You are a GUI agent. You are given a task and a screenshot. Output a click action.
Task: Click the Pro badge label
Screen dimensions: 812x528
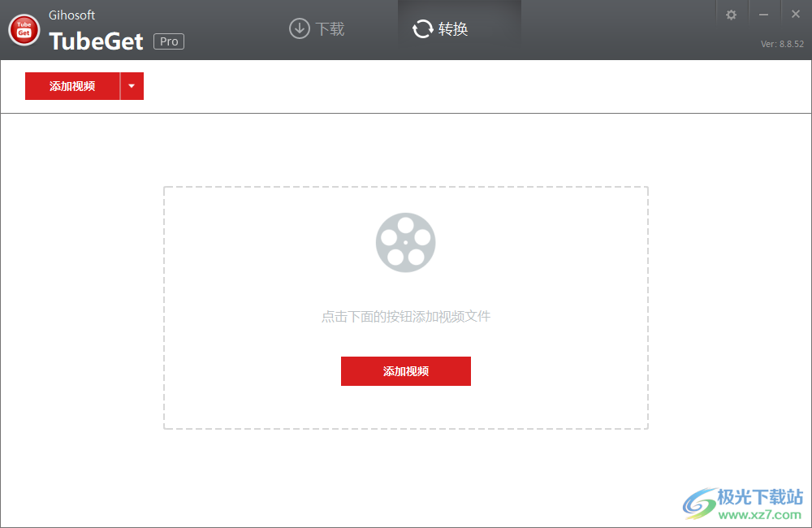[169, 41]
